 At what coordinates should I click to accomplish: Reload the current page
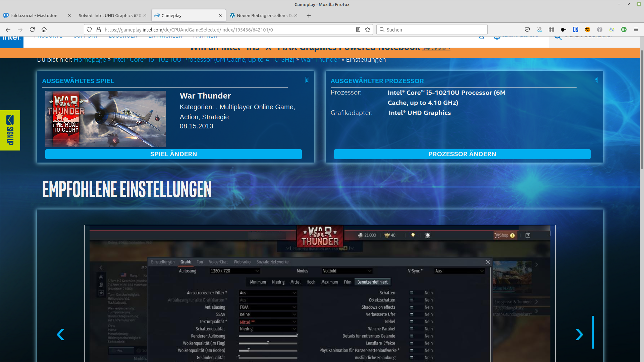[32, 29]
